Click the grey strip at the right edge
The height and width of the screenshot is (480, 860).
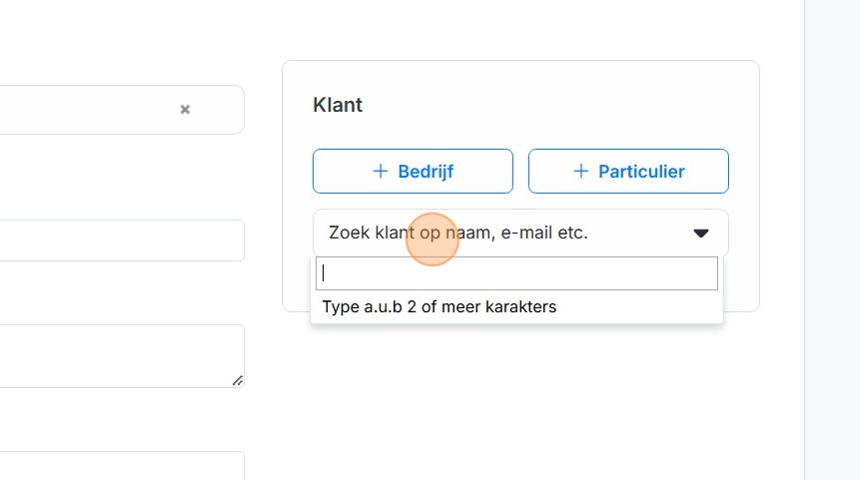point(832,240)
